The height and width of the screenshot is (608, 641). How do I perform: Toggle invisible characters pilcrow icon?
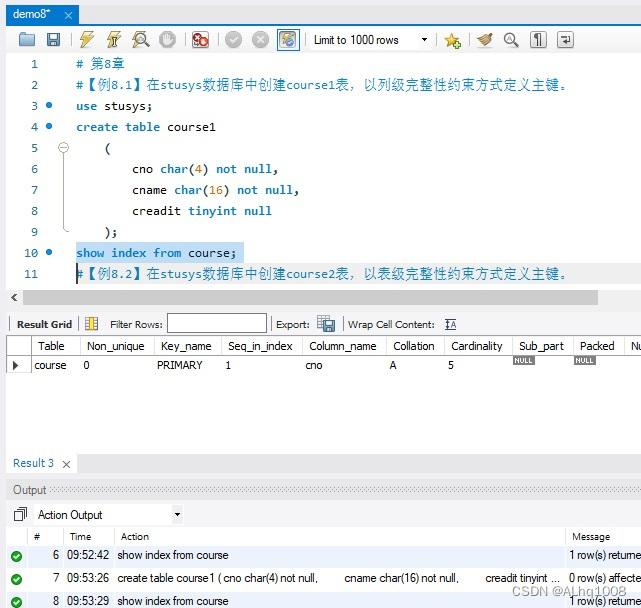538,40
